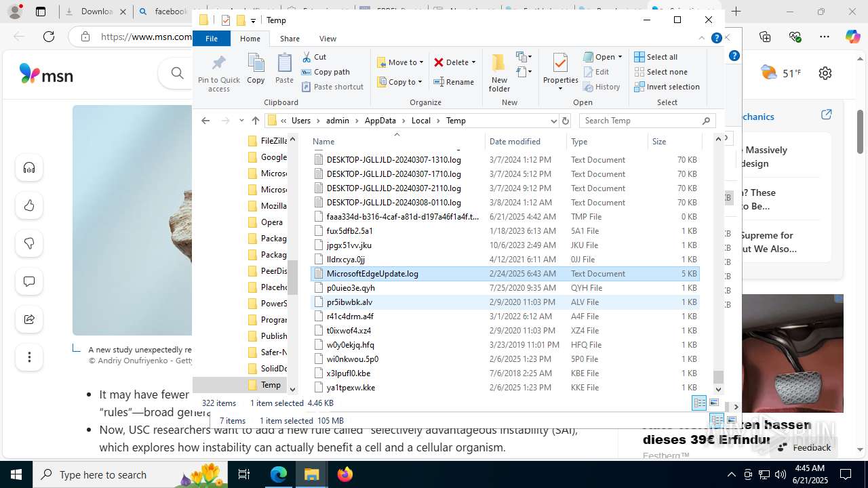Sort by Date modified column header
Image resolution: width=868 pixels, height=488 pixels.
[x=526, y=142]
